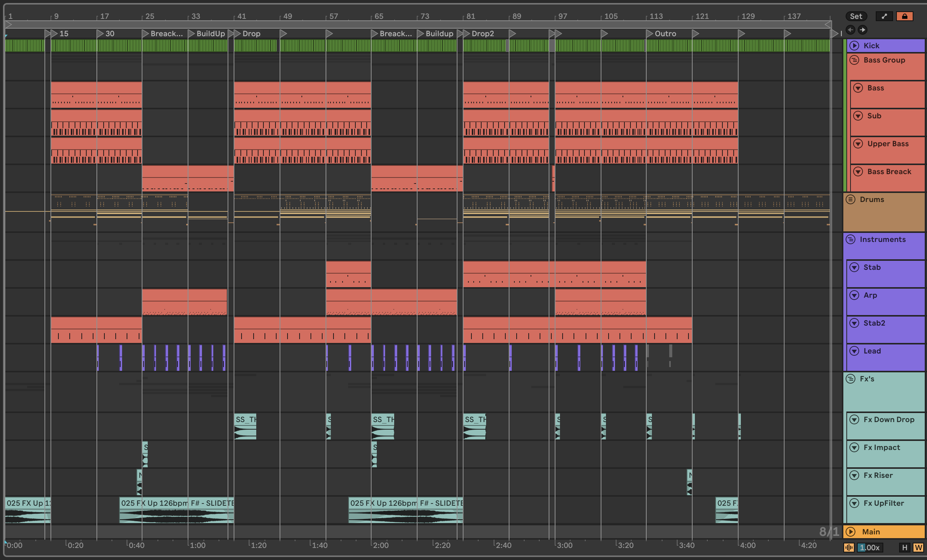
Task: Select the Fx's group track header
Action: 883,392
